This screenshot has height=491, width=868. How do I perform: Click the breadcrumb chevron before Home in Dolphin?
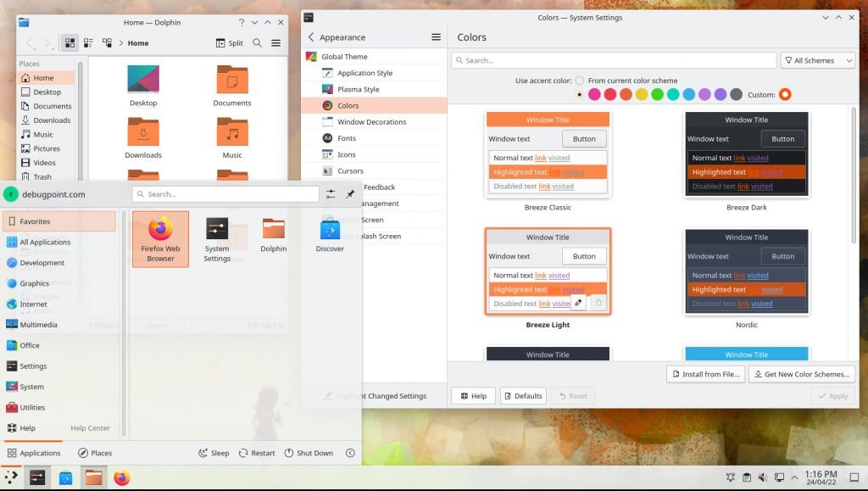[120, 42]
